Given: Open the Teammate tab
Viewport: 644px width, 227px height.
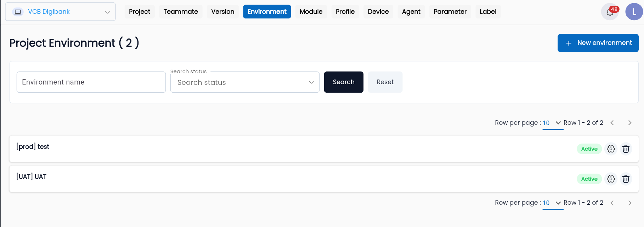Looking at the screenshot, I should coord(181,12).
